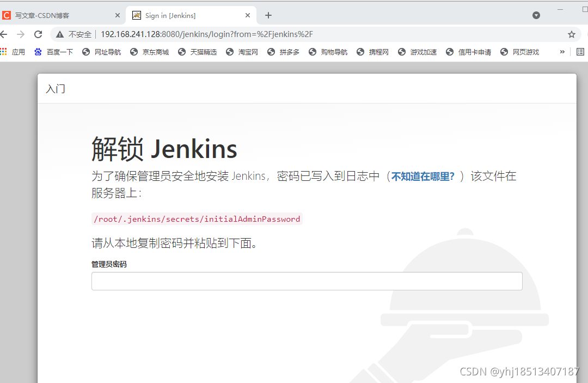This screenshot has height=383, width=588.
Task: Close the 写文章-CSDN博客 tab
Action: click(118, 15)
